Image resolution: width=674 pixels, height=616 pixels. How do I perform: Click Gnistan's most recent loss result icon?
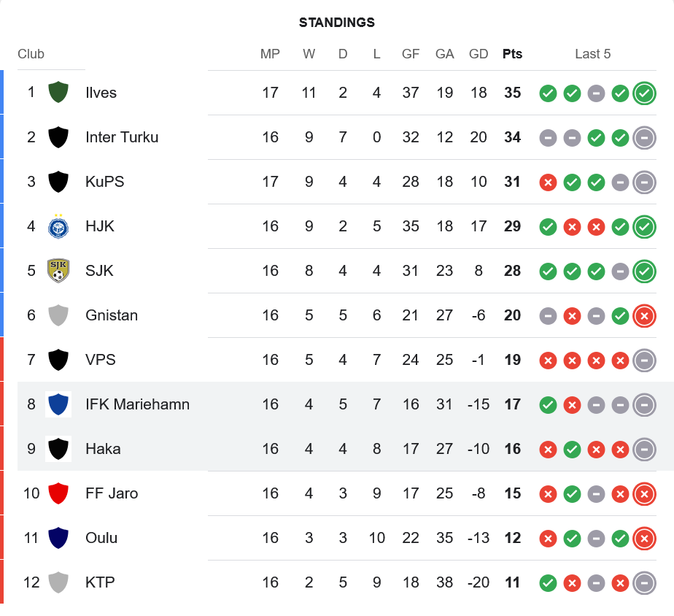pos(643,315)
